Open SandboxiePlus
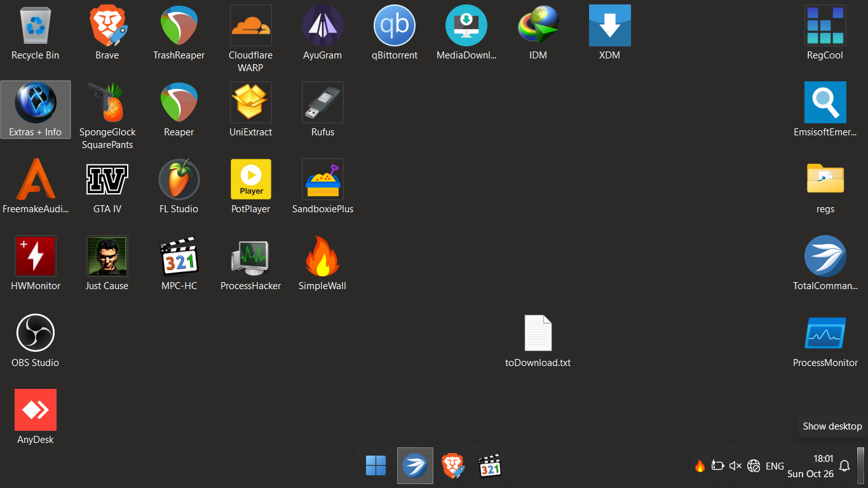This screenshot has height=488, width=868. (322, 179)
